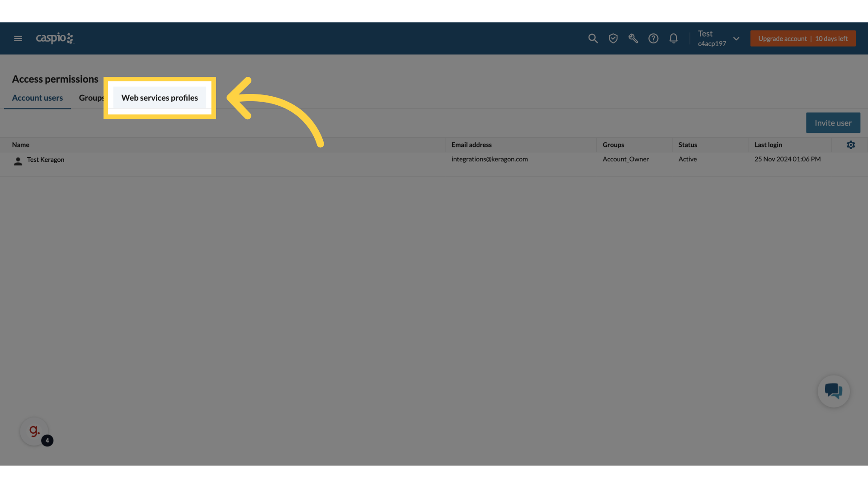
Task: Open the help question mark icon
Action: (653, 38)
